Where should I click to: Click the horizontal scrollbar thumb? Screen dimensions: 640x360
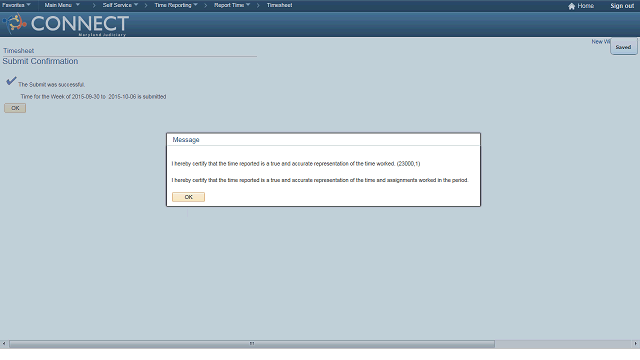pos(252,344)
